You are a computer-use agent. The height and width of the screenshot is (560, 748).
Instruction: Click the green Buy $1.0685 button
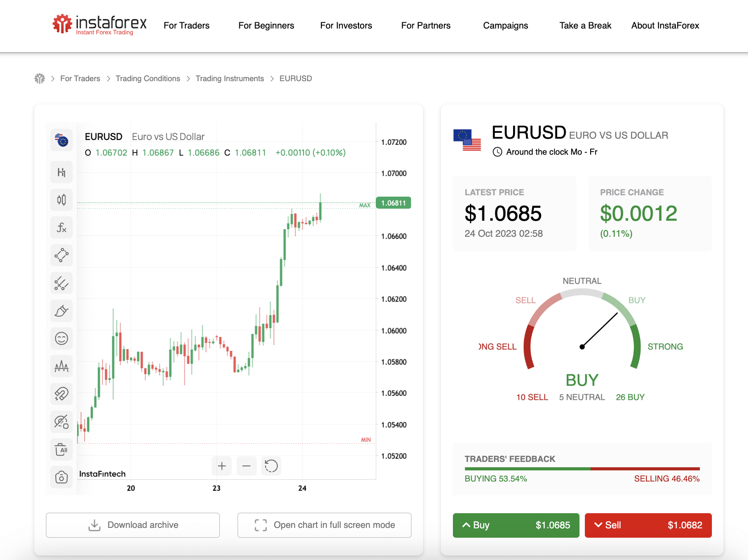click(516, 525)
